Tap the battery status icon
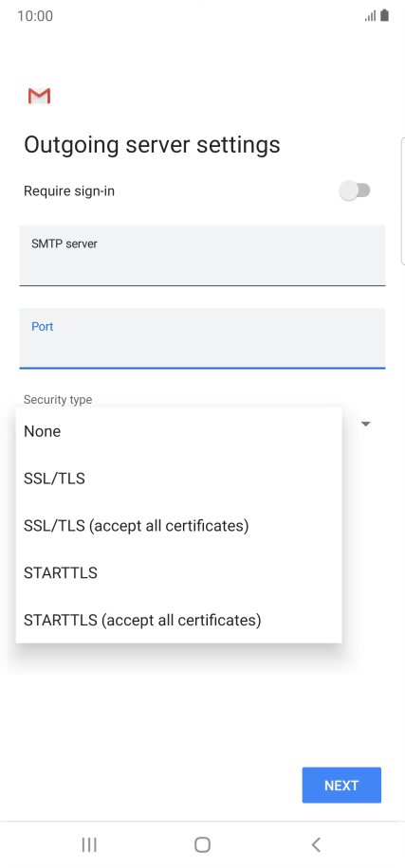The width and height of the screenshot is (405, 868). [384, 15]
